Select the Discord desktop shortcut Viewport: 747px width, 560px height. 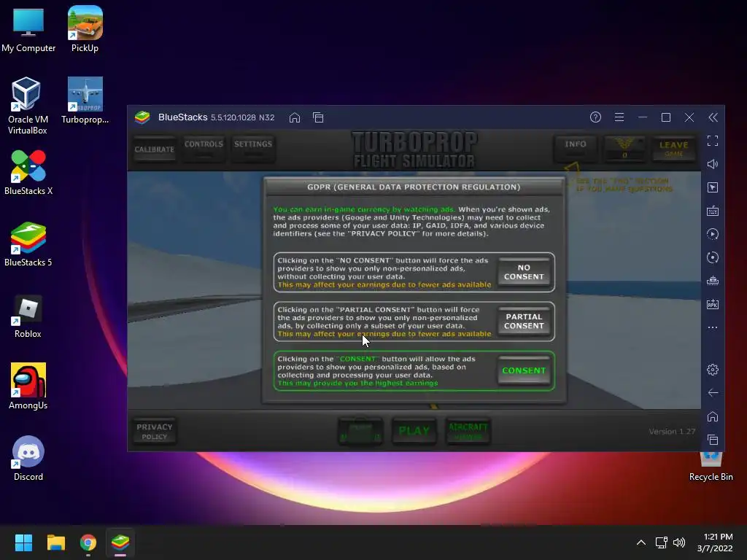point(28,458)
